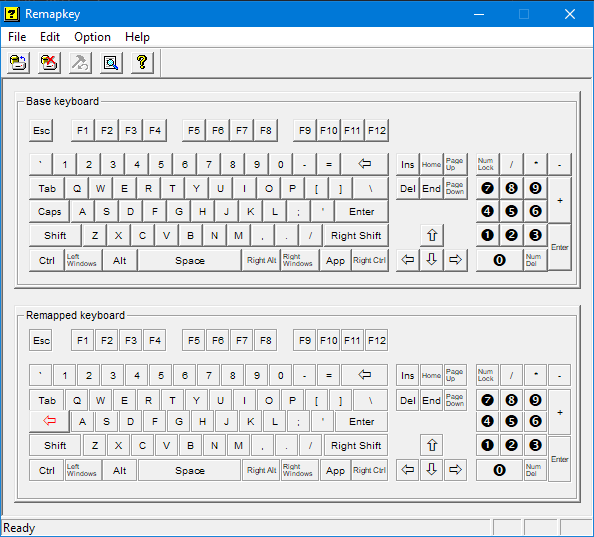Close the Remapkey window
The image size is (594, 537).
(570, 14)
